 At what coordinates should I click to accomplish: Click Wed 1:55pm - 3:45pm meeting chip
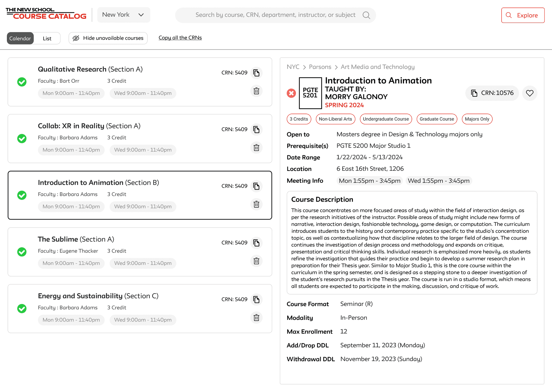tap(439, 181)
